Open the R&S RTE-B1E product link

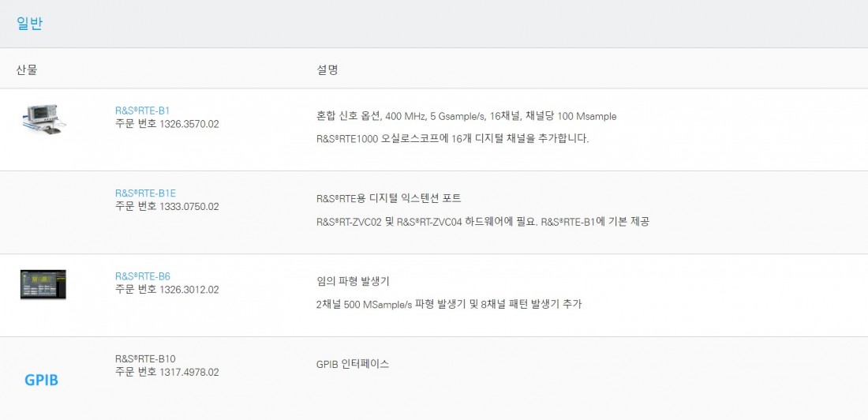pyautogui.click(x=145, y=193)
